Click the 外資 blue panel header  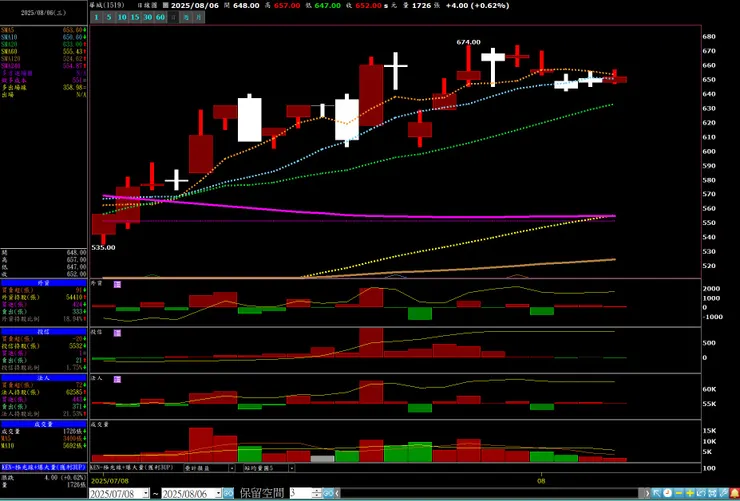[x=44, y=283]
